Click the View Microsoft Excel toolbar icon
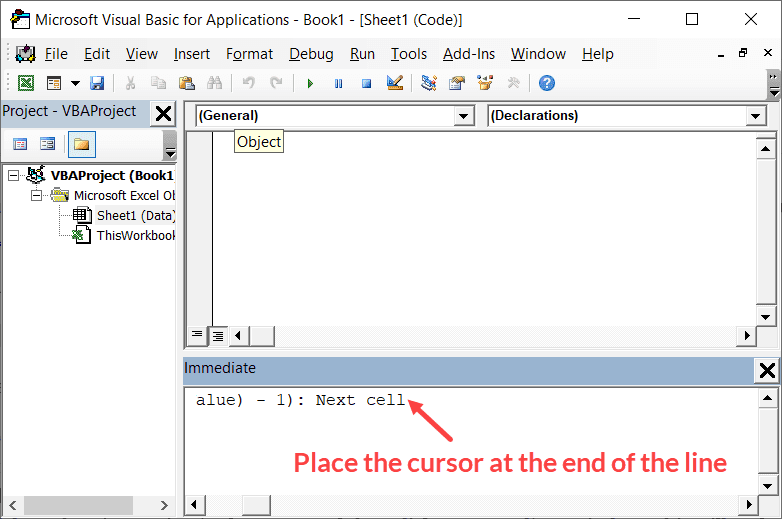 click(x=26, y=83)
